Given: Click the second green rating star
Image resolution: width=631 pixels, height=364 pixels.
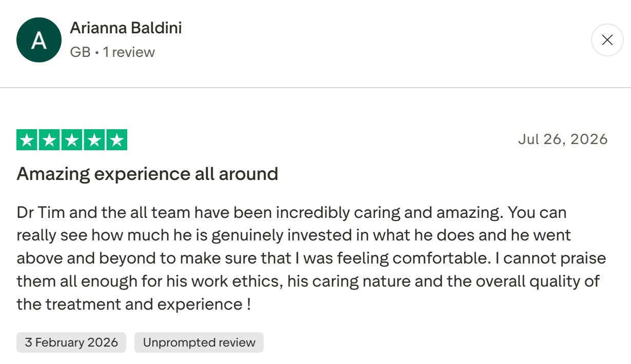Looking at the screenshot, I should 49,140.
